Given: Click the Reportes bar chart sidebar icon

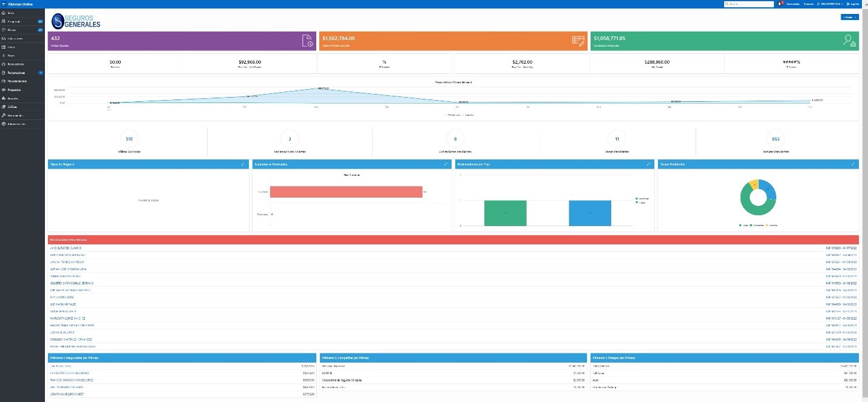Looking at the screenshot, I should [x=4, y=98].
